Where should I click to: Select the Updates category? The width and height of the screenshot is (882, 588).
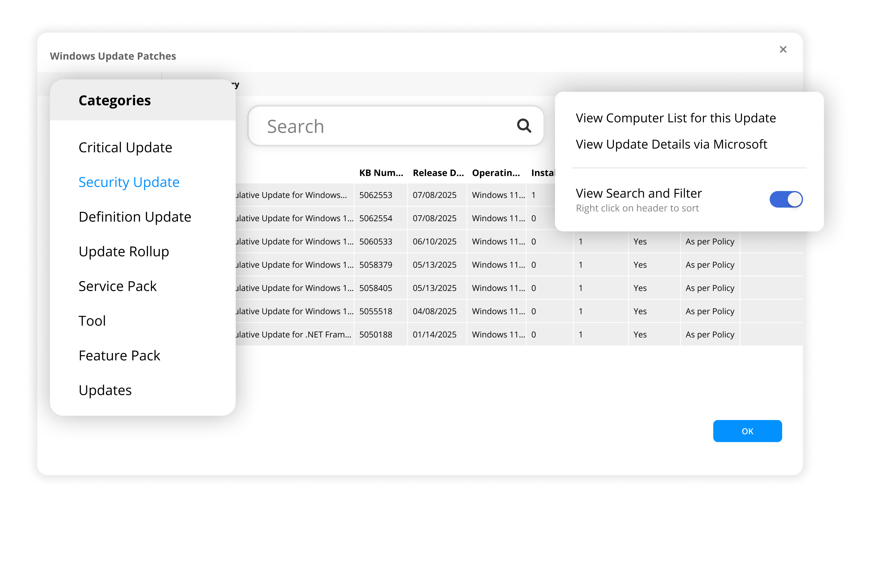point(105,390)
